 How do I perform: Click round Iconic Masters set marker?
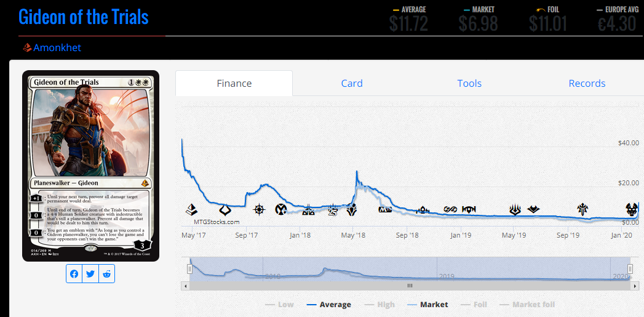tap(281, 210)
